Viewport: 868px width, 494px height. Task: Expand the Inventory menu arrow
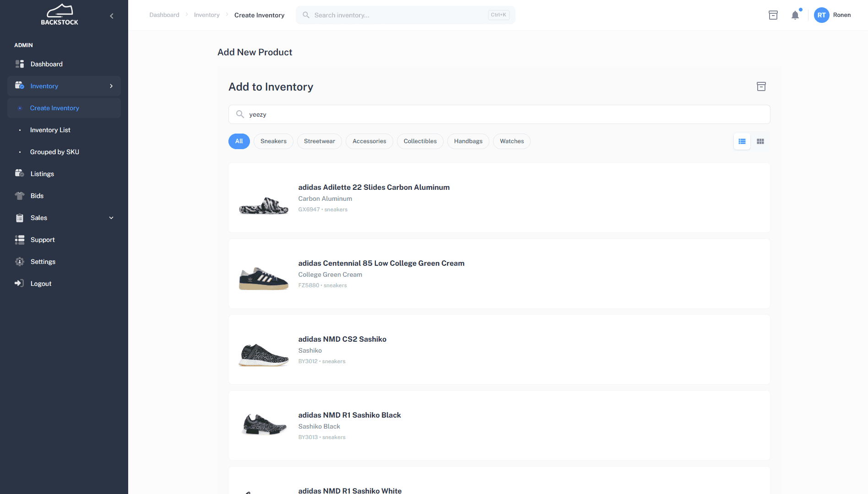111,86
